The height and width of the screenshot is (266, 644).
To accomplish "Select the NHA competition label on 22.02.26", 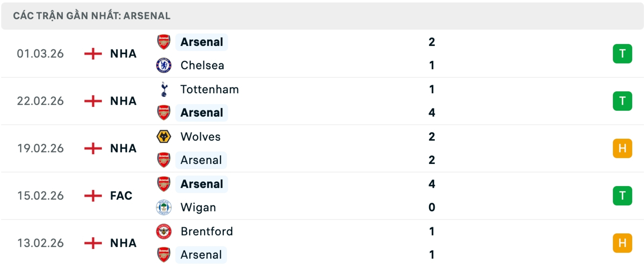I will pos(123,101).
